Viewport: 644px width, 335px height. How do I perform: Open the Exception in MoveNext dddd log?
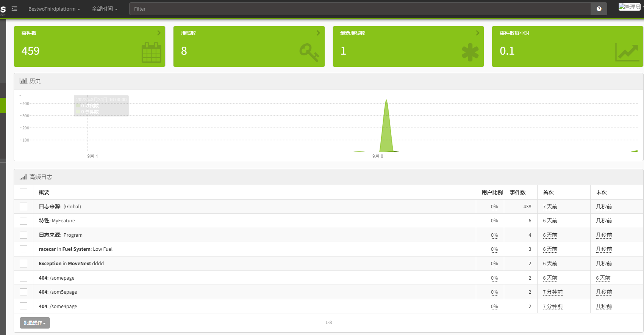click(x=71, y=264)
